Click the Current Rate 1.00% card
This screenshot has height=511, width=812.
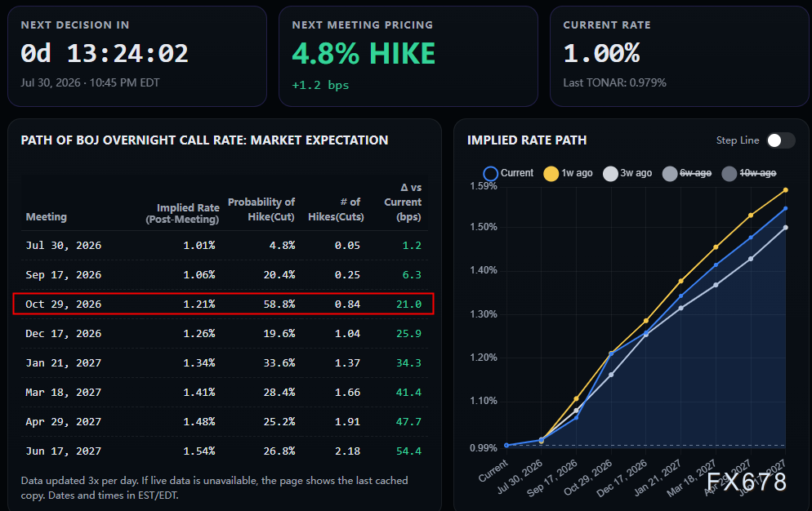679,56
